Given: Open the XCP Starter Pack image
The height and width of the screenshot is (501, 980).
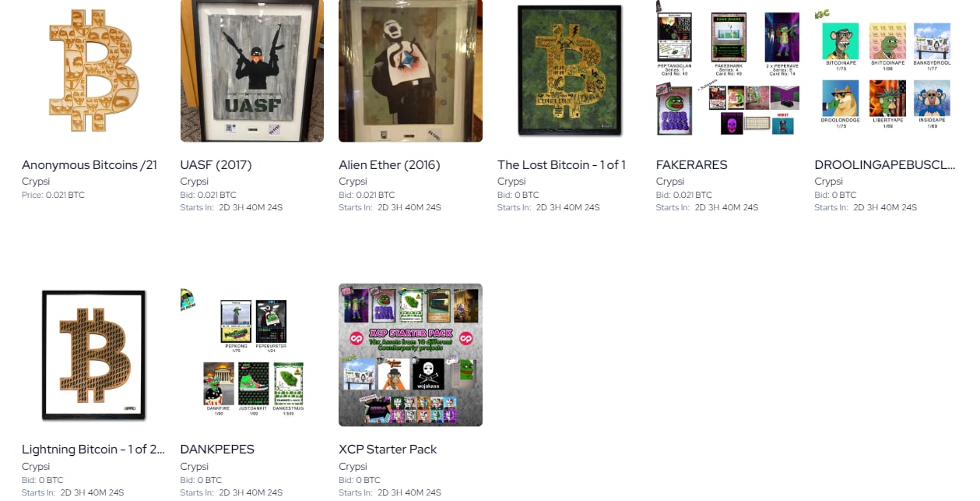Looking at the screenshot, I should 410,355.
